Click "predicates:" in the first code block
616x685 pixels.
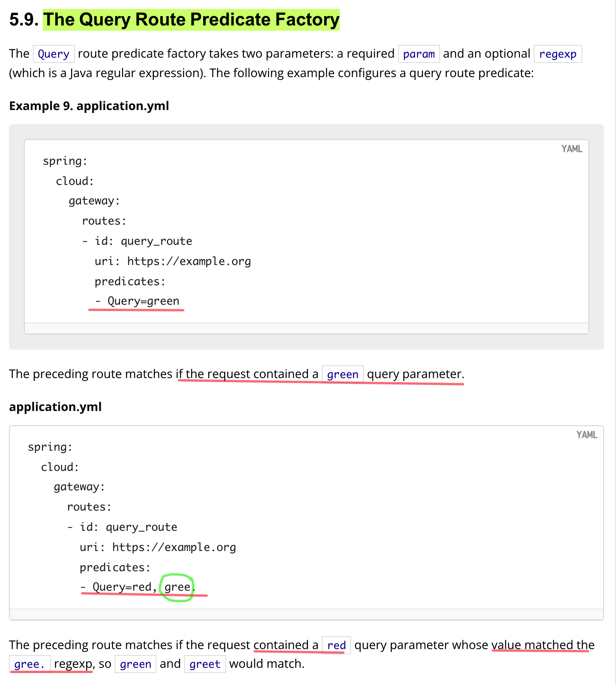[x=130, y=281]
